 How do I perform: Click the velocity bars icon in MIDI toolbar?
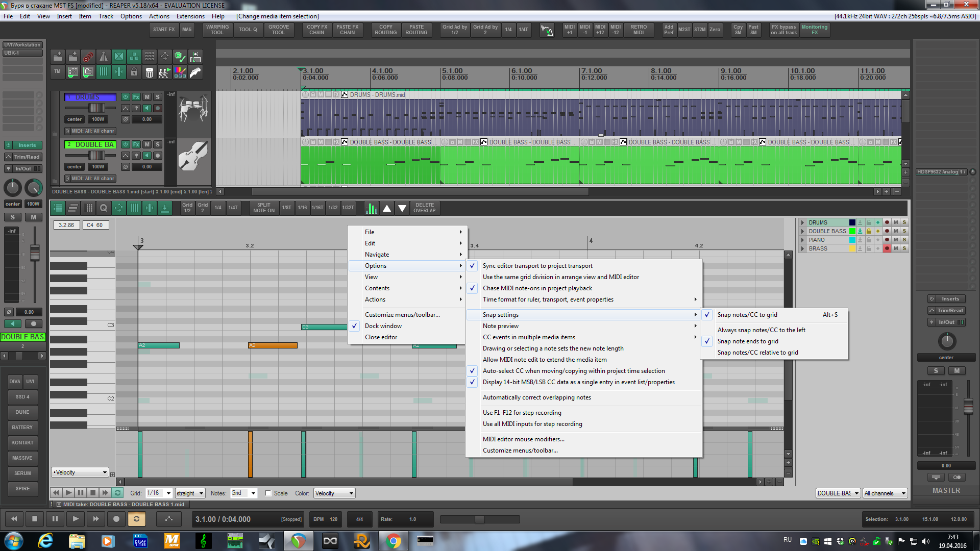point(372,208)
